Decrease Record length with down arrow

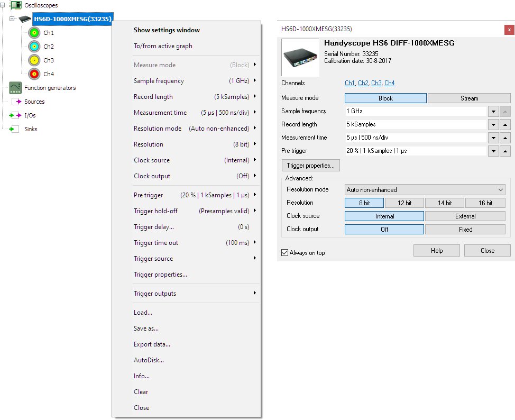pyautogui.click(x=493, y=124)
